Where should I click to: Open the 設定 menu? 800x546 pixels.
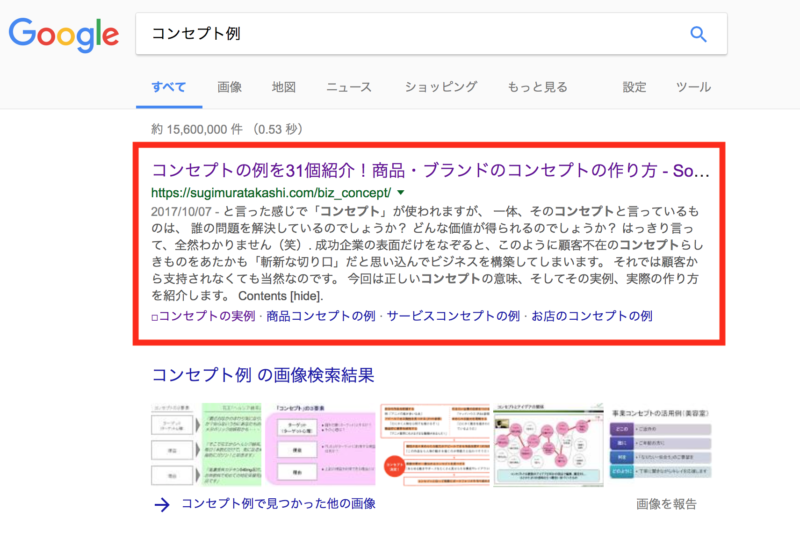[634, 87]
